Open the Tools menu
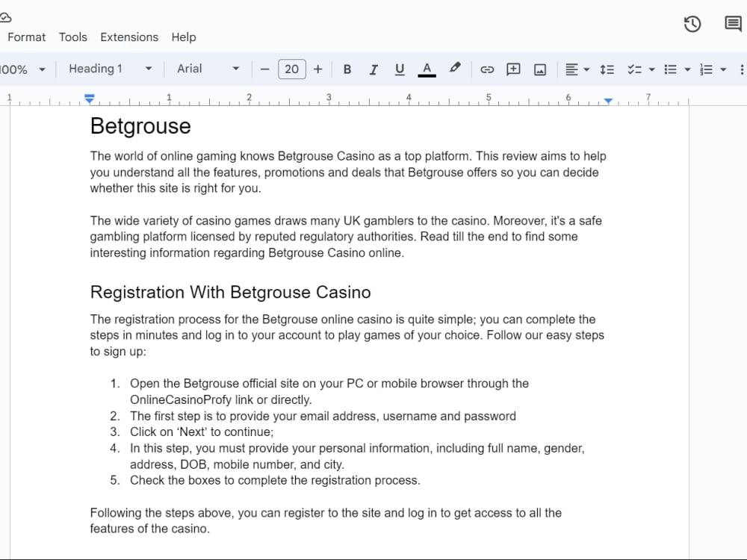This screenshot has height=560, width=747. pos(73,37)
